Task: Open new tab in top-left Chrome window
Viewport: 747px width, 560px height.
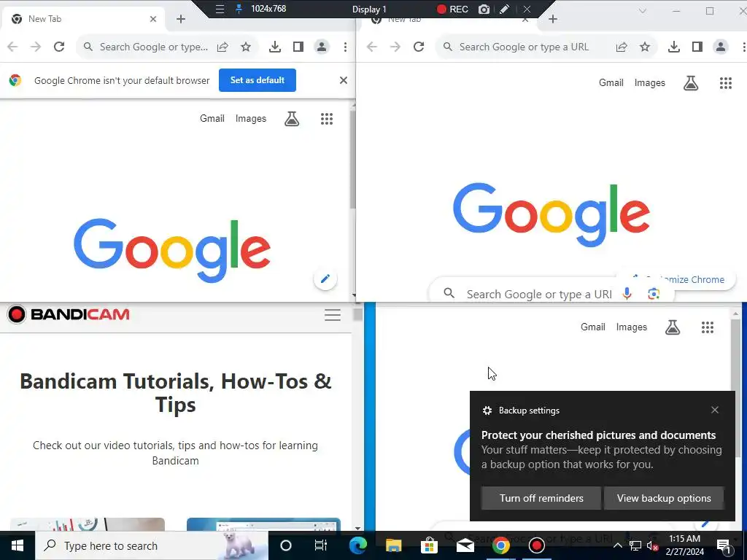Action: (x=181, y=19)
